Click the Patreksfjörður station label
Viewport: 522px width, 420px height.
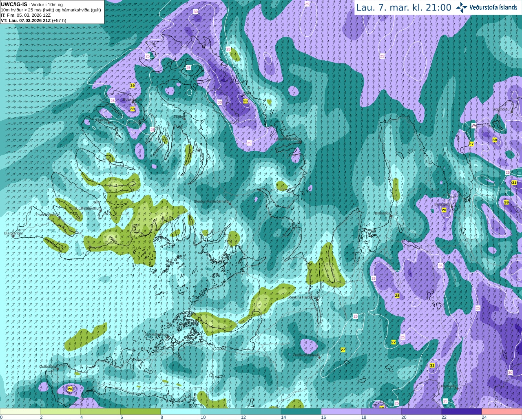[x=48, y=214]
